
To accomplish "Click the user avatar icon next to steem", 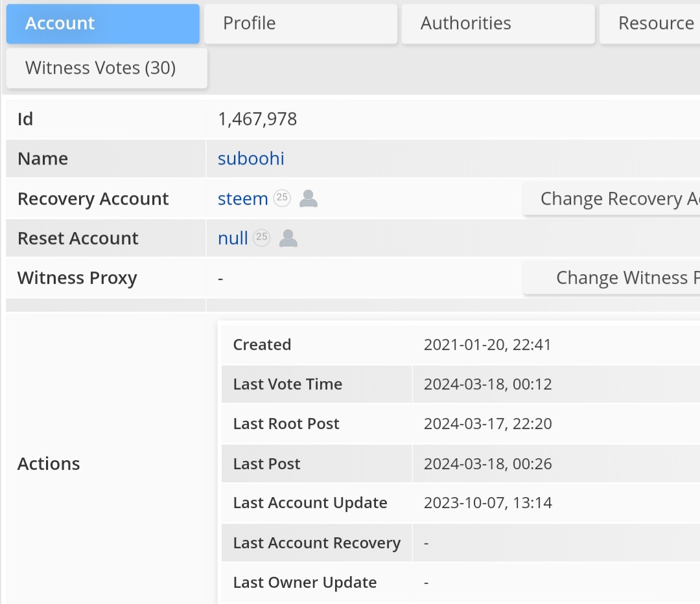I will (x=309, y=198).
